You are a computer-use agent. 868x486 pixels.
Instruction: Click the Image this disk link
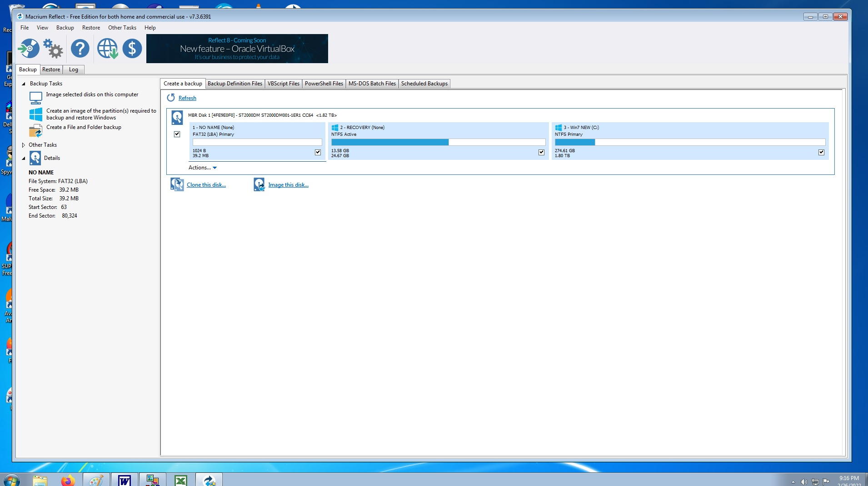(288, 185)
